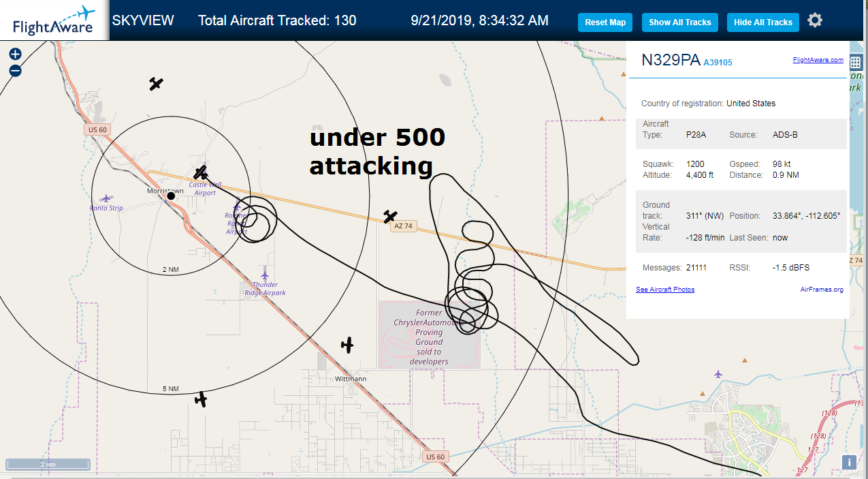Open the AirFrames.org link

pyautogui.click(x=822, y=290)
